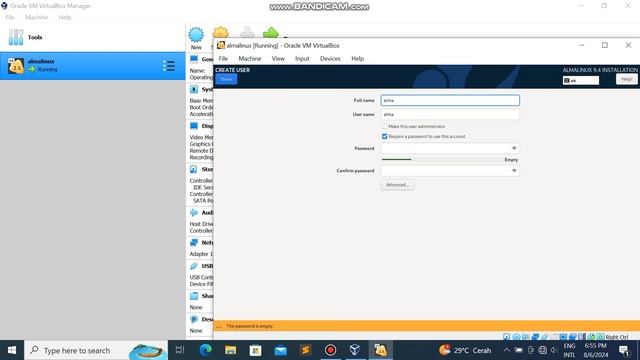Viewport: 640px width, 360px height.
Task: Click the grey Discard icon in Manager toolbar
Action: pyautogui.click(x=247, y=32)
